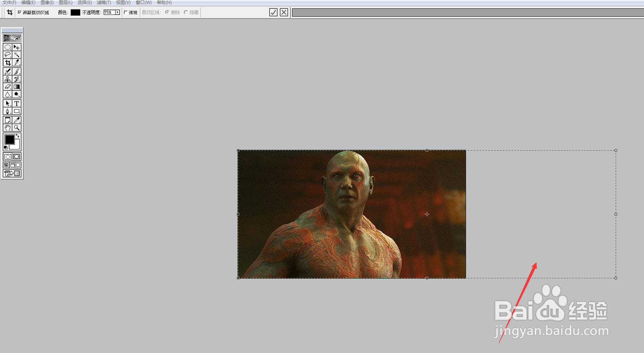Select the Move tool
This screenshot has width=644, height=353.
pyautogui.click(x=17, y=47)
